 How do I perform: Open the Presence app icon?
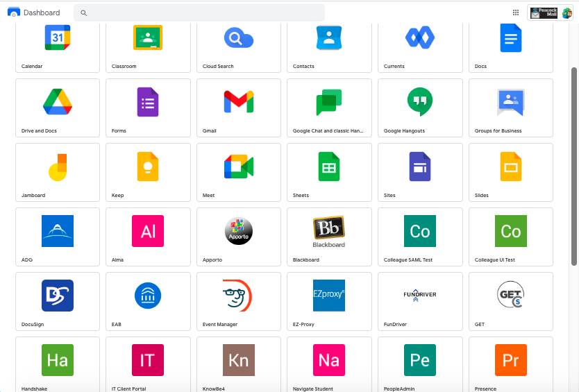511,360
